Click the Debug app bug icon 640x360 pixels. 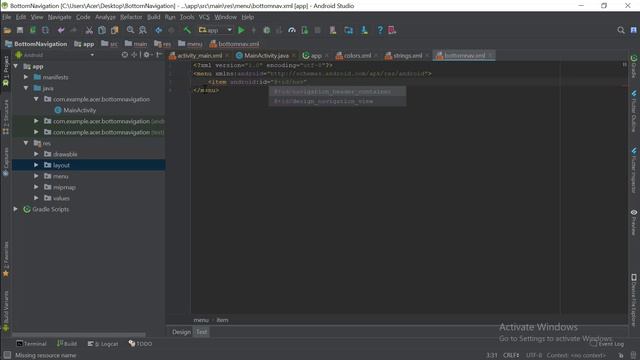click(x=267, y=30)
